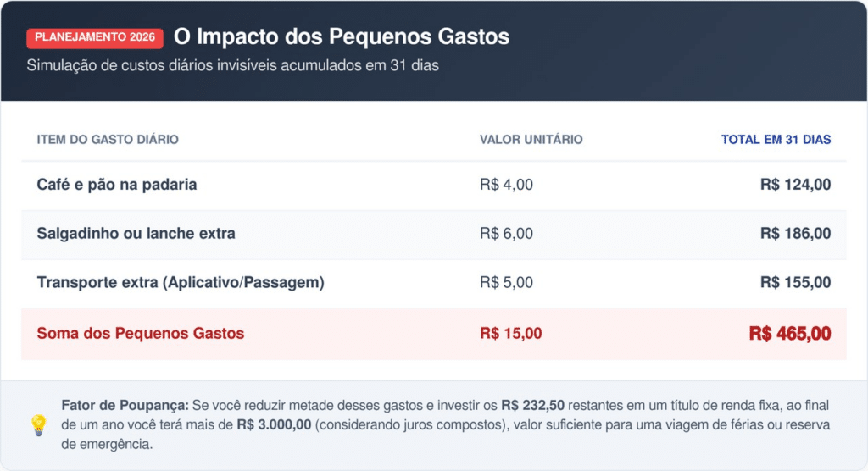868x471 pixels.
Task: Click the ITEM DO GASTO DIÁRIO column header
Action: [x=108, y=140]
